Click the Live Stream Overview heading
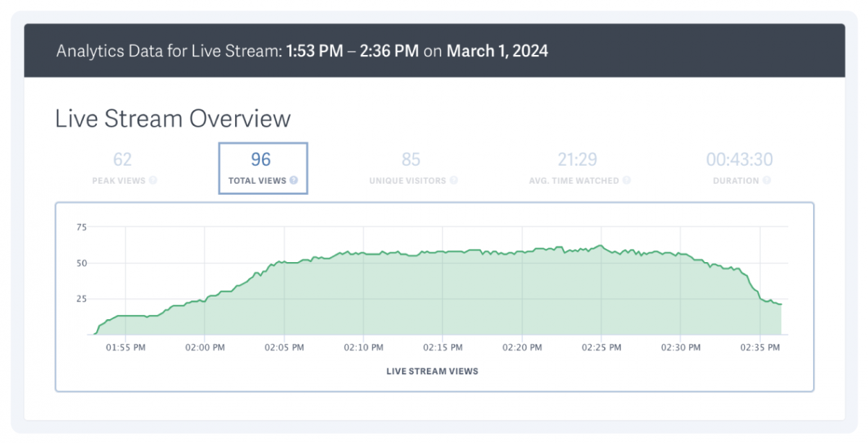The width and height of the screenshot is (868, 443). [x=172, y=118]
